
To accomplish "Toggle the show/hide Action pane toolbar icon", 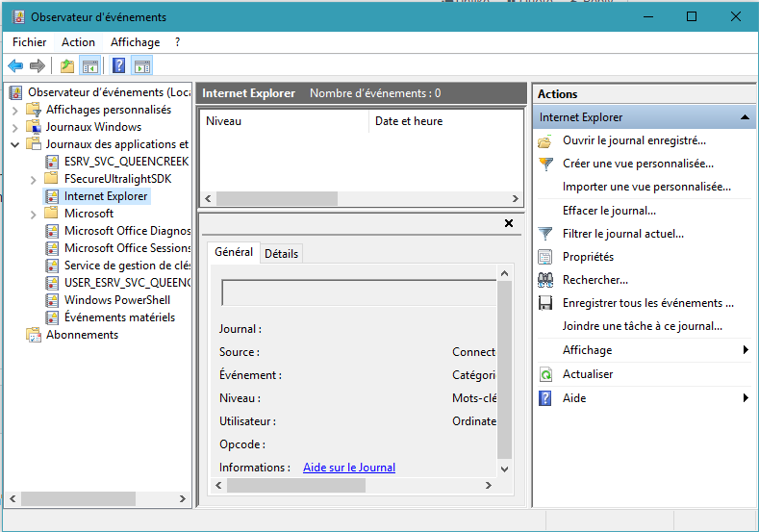I will click(x=142, y=65).
